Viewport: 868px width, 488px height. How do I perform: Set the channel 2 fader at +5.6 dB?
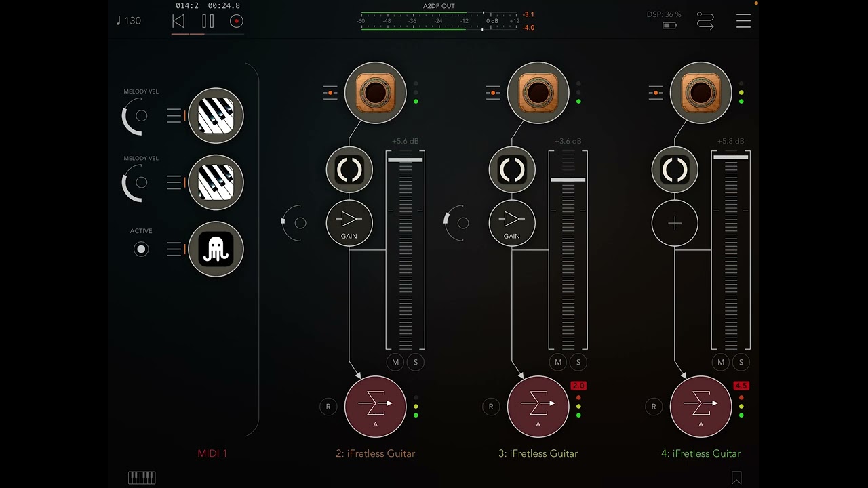(x=406, y=160)
